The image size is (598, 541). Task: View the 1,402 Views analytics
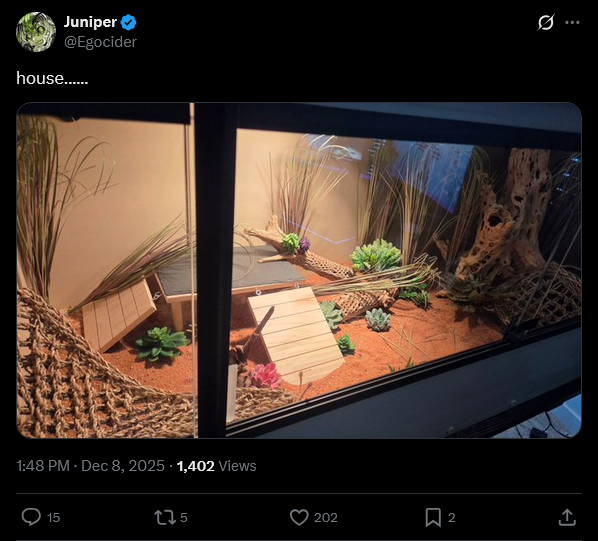click(217, 466)
